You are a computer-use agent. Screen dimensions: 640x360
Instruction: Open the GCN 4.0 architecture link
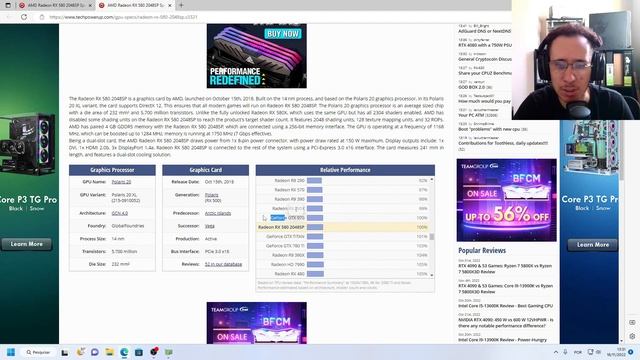point(120,213)
